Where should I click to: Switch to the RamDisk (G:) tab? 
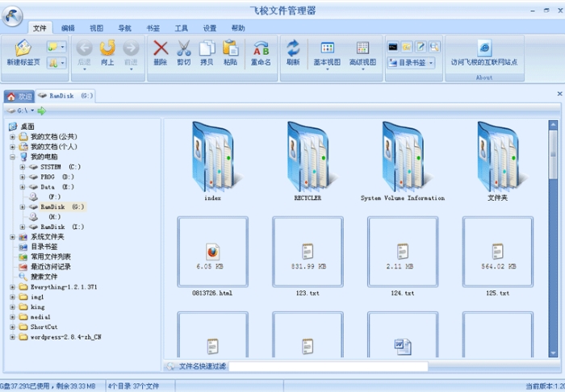click(x=65, y=96)
